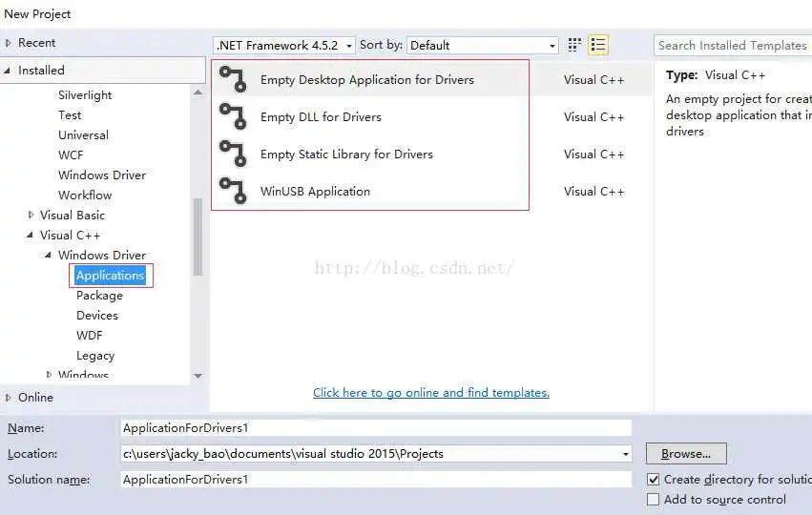
Task: Open the Location path dropdown
Action: 625,454
